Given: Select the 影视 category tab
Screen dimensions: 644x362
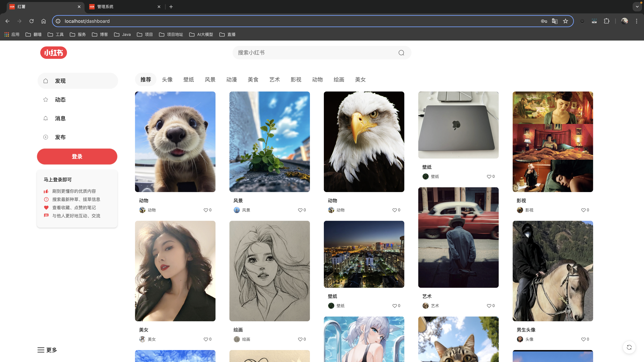Looking at the screenshot, I should [x=296, y=80].
